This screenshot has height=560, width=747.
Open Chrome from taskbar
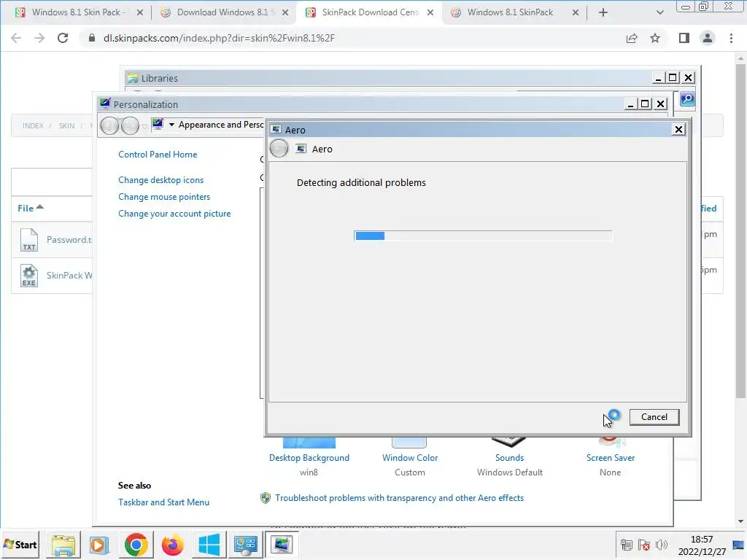[x=136, y=545]
